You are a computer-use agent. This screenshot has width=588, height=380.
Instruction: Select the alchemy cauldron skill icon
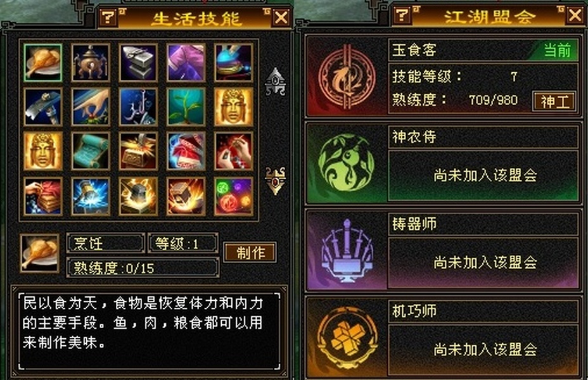click(91, 63)
